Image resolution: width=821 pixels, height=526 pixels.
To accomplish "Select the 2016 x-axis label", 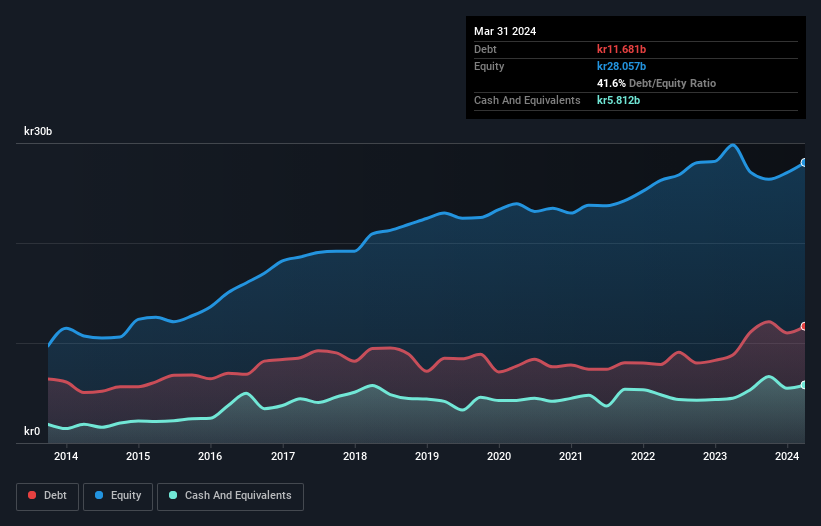I will [210, 457].
